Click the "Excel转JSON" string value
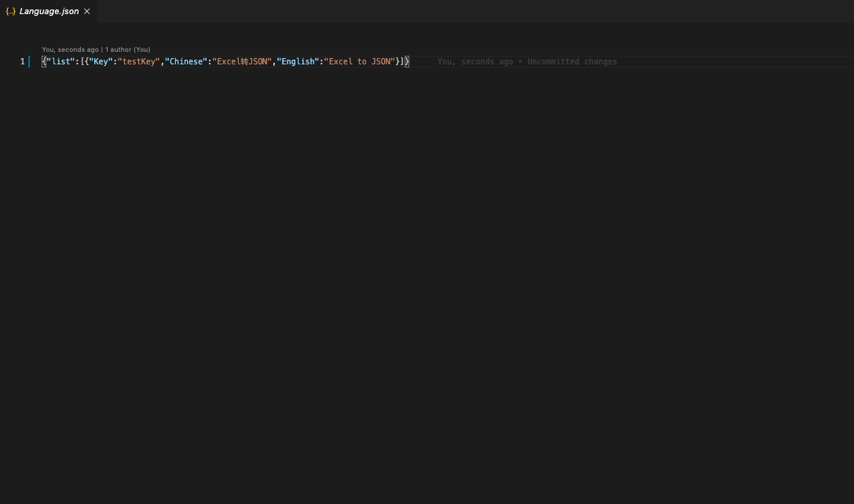 click(241, 61)
